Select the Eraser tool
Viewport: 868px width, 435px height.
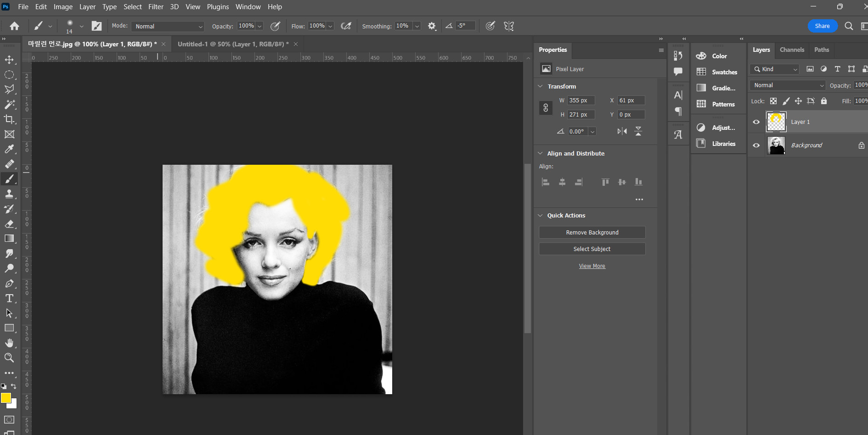(9, 224)
